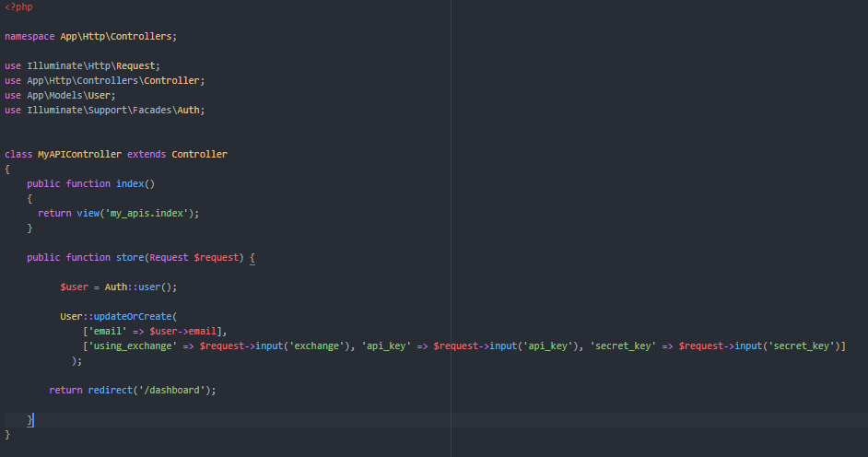Click highlighted closing brace of store method

[x=29, y=420]
